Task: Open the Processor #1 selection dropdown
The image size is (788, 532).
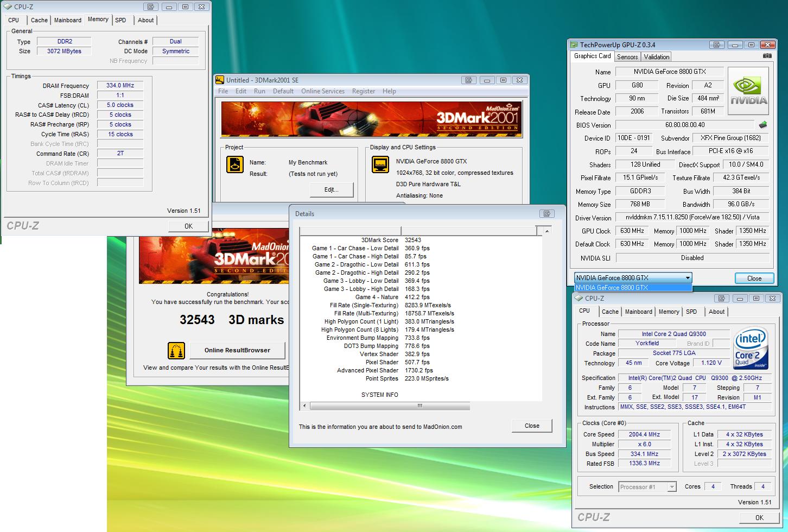Action: pyautogui.click(x=672, y=487)
